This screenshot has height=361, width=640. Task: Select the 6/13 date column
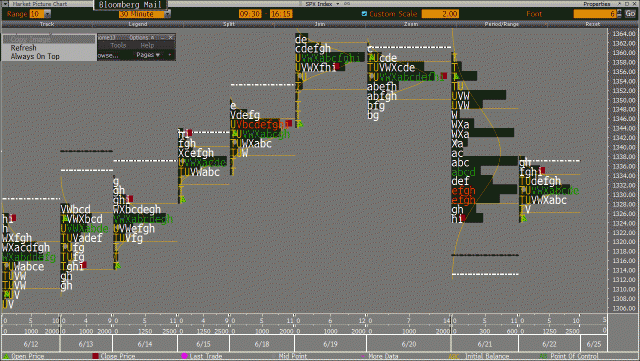click(x=86, y=344)
